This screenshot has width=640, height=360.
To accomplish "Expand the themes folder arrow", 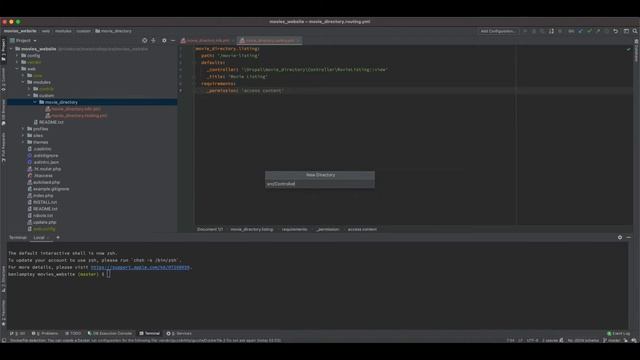I will [x=23, y=142].
